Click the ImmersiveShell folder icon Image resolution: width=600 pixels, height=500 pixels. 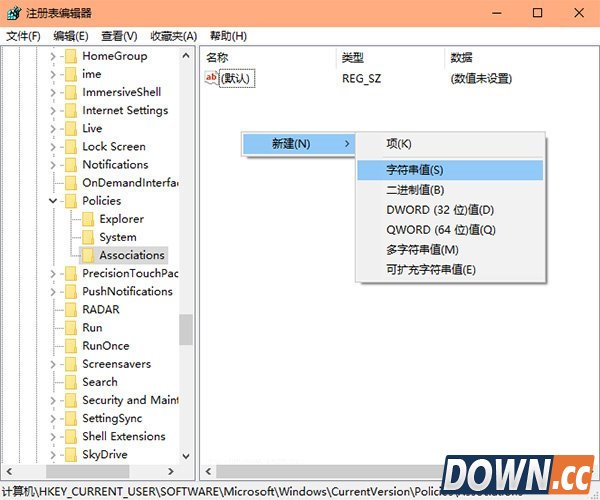point(71,92)
